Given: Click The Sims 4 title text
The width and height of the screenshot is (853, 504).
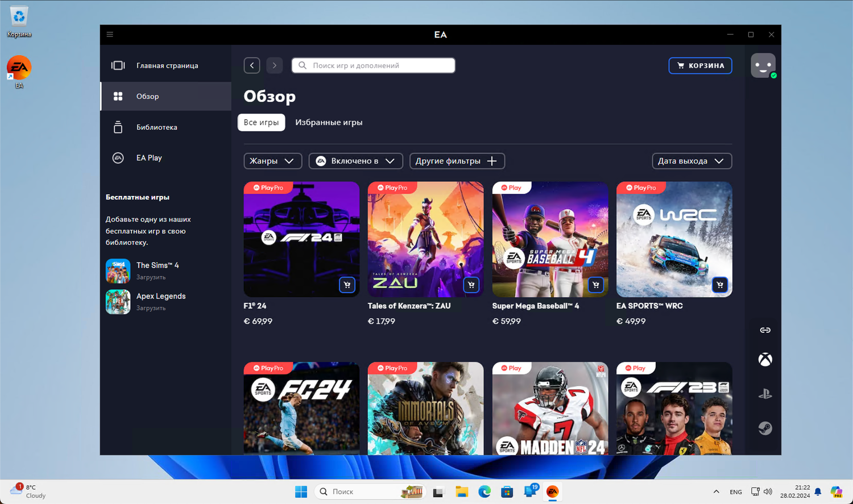Looking at the screenshot, I should click(x=158, y=265).
